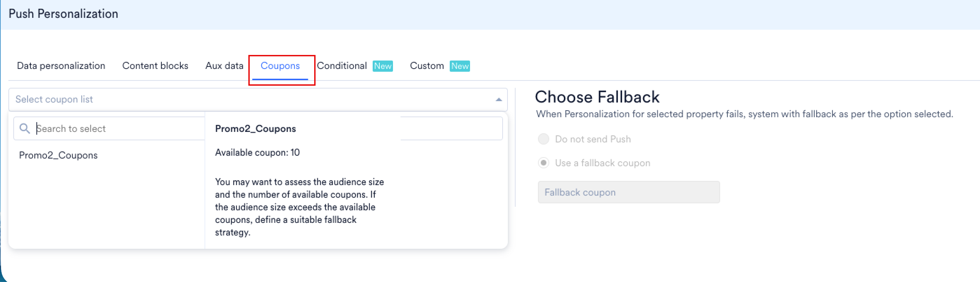Open the Data personalization tab
980x282 pixels.
tap(61, 66)
